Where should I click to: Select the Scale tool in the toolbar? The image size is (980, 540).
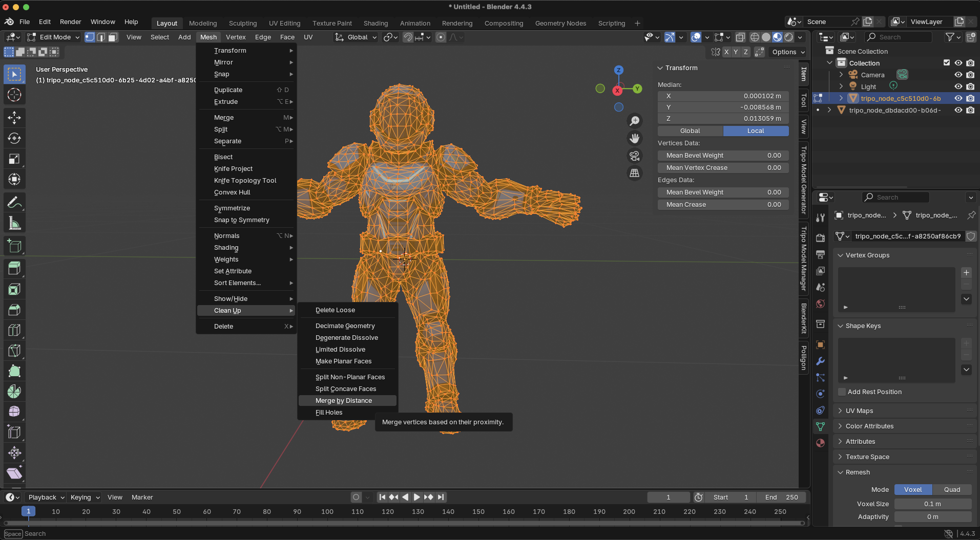pyautogui.click(x=14, y=159)
